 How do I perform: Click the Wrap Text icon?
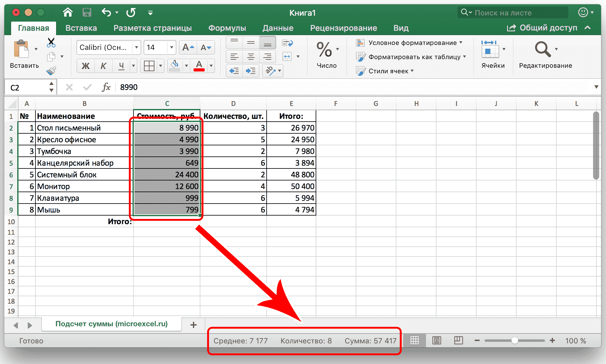pyautogui.click(x=287, y=43)
